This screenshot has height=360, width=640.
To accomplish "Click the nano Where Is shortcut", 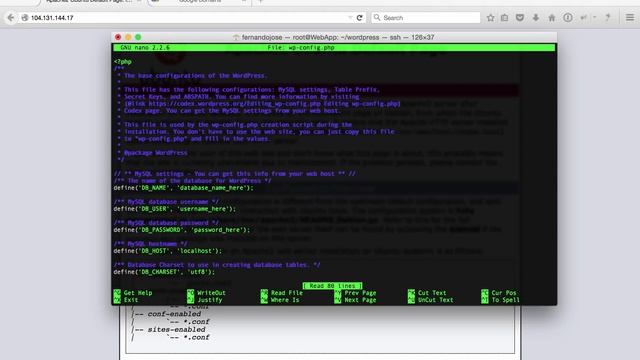I will point(280,300).
